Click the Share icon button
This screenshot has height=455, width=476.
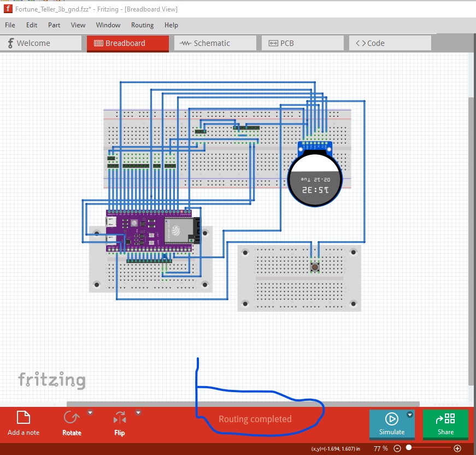445,424
